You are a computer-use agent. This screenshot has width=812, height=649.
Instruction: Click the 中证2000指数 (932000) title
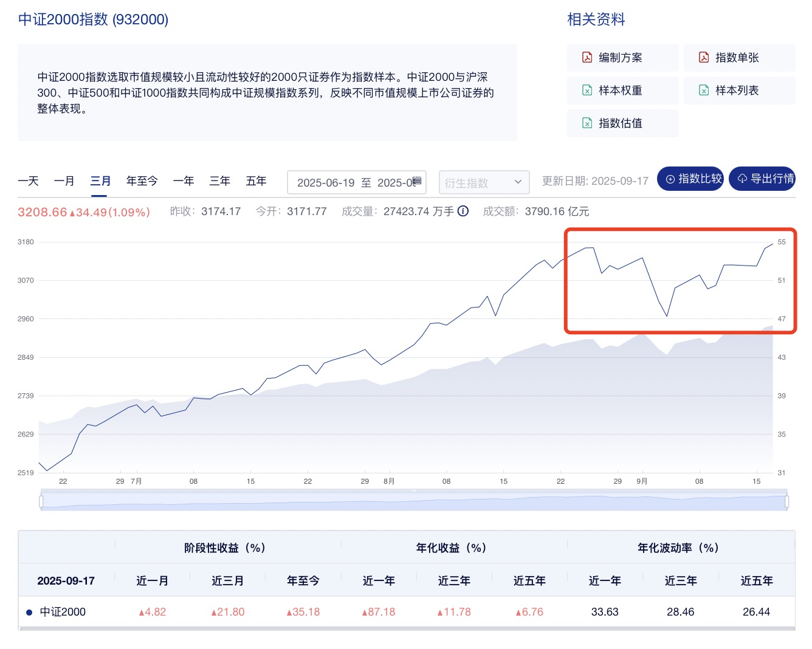[93, 19]
